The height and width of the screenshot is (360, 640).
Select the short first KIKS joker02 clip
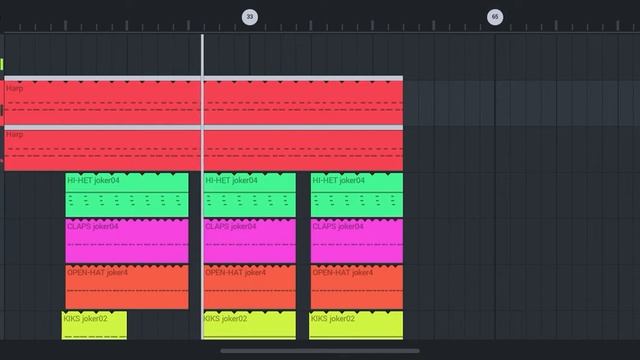[x=94, y=325]
